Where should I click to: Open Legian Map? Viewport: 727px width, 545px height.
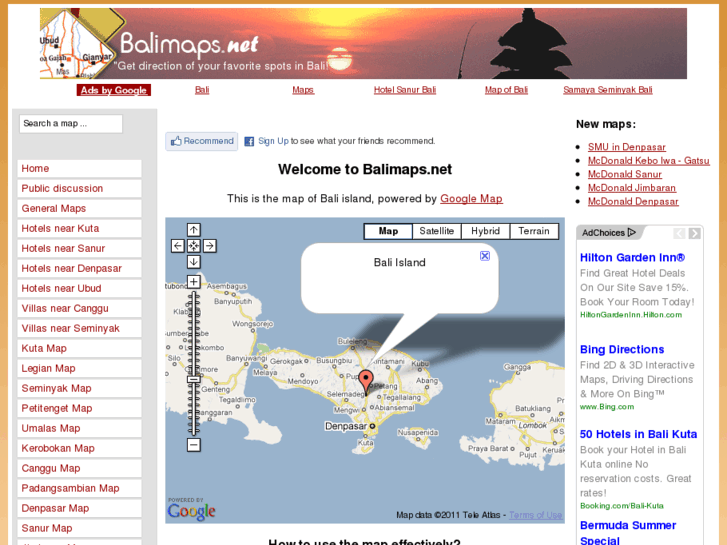pyautogui.click(x=79, y=368)
